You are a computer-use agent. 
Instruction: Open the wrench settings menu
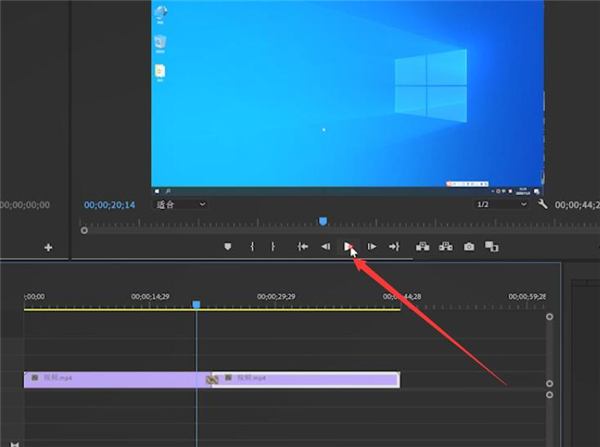coord(542,204)
